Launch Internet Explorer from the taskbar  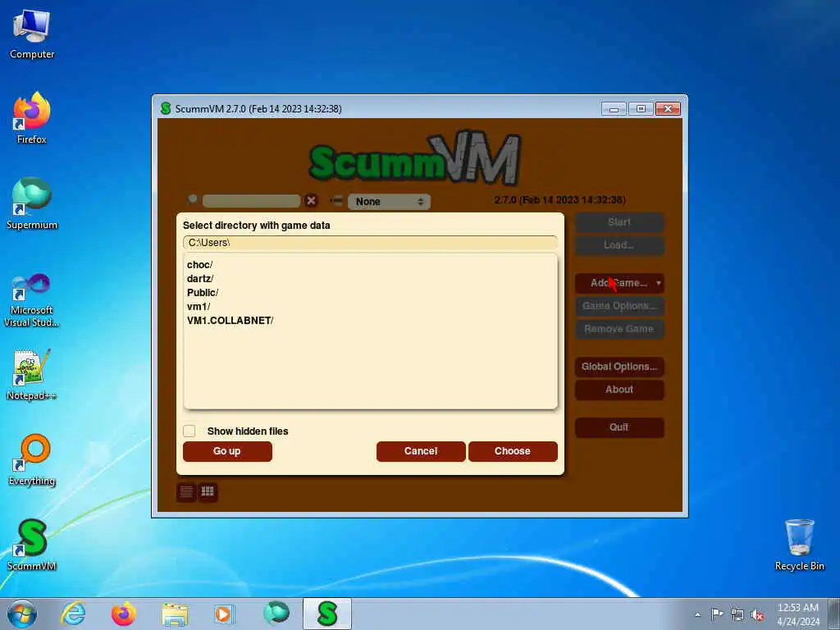coord(73,614)
